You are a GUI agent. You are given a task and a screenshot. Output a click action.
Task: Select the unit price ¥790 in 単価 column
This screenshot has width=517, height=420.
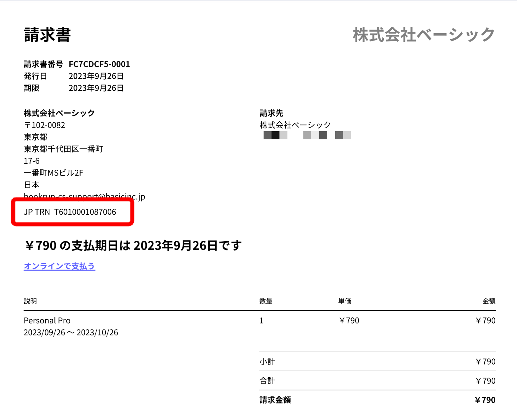click(x=349, y=321)
